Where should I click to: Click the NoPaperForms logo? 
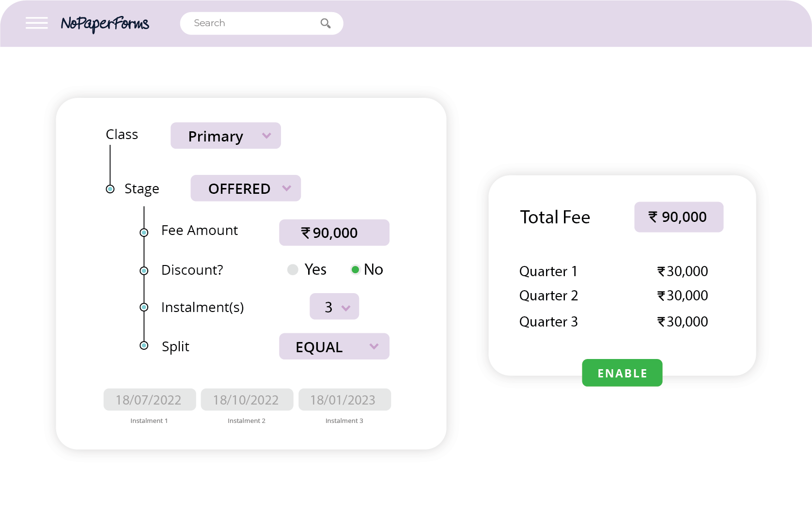(105, 23)
